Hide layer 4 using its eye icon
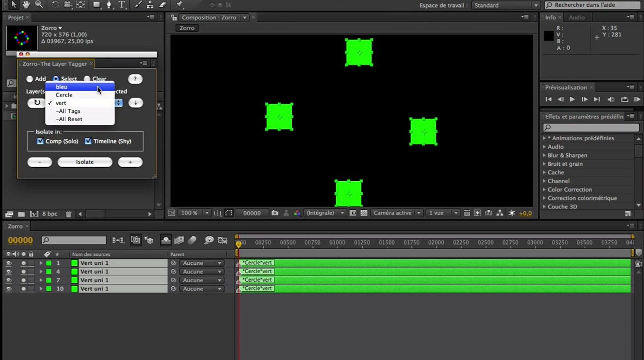This screenshot has height=360, width=644. (9, 272)
